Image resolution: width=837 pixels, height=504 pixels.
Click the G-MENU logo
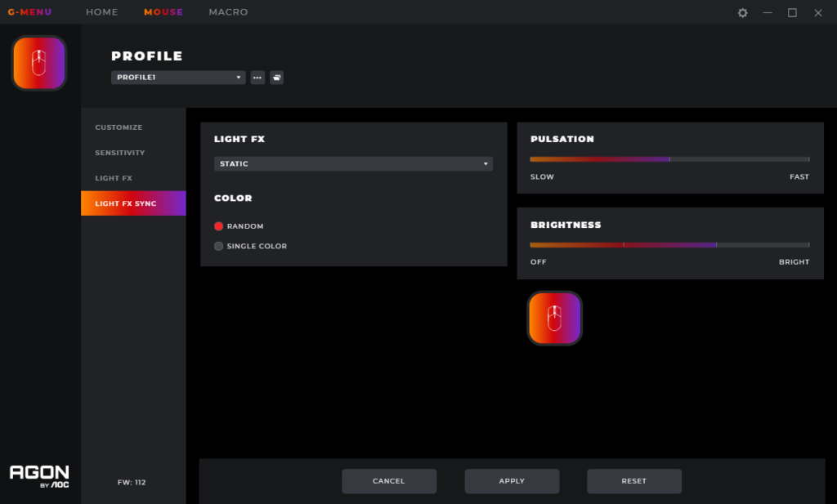[29, 12]
